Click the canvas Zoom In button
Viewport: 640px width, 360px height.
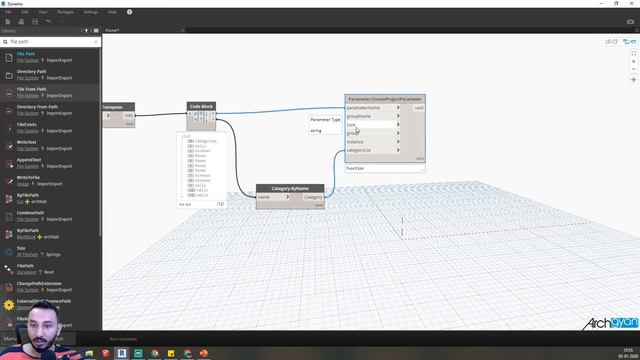point(633,62)
